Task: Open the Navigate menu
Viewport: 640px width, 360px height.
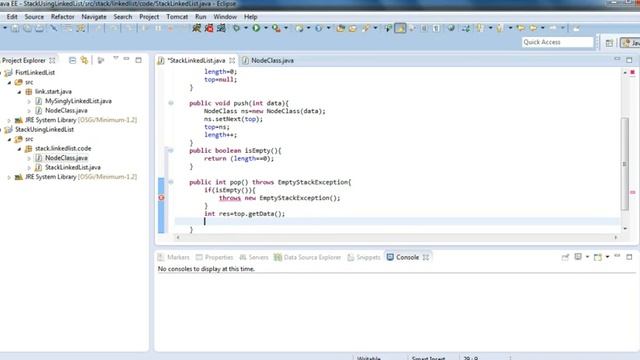Action: 94,17
